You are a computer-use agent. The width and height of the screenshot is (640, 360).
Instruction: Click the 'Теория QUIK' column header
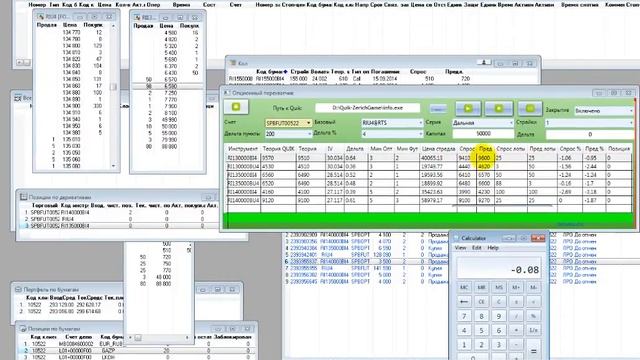(278, 149)
